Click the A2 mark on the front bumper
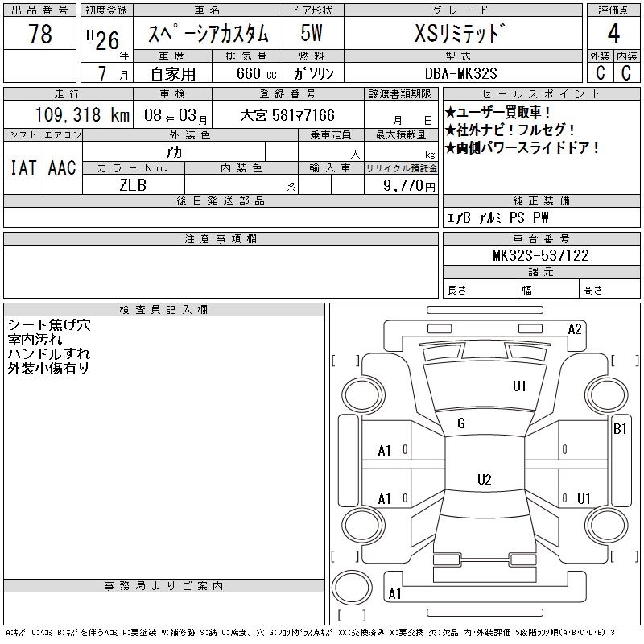Screen dimensions: 644x644 (x=575, y=329)
